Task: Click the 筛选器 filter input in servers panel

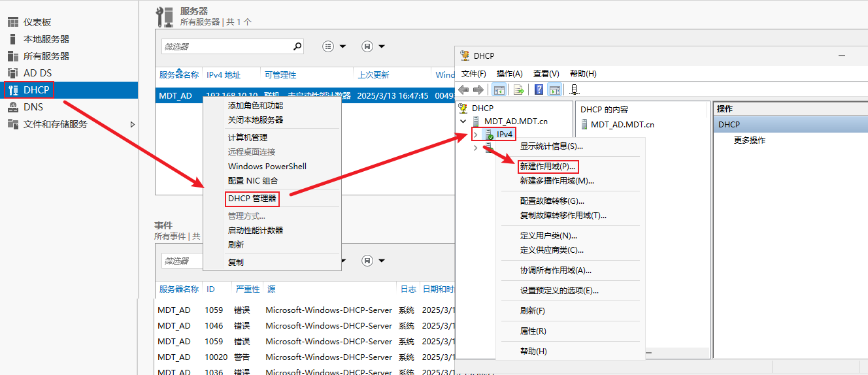Action: pos(225,47)
